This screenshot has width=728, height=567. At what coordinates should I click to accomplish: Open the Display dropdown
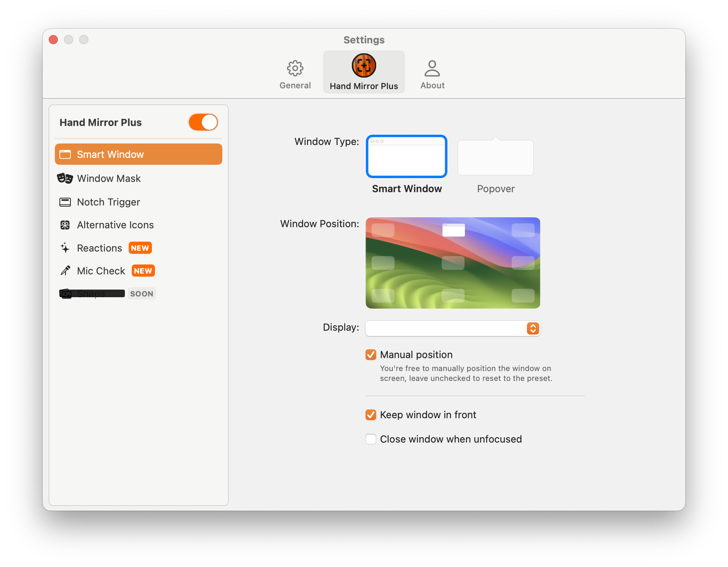click(x=453, y=328)
